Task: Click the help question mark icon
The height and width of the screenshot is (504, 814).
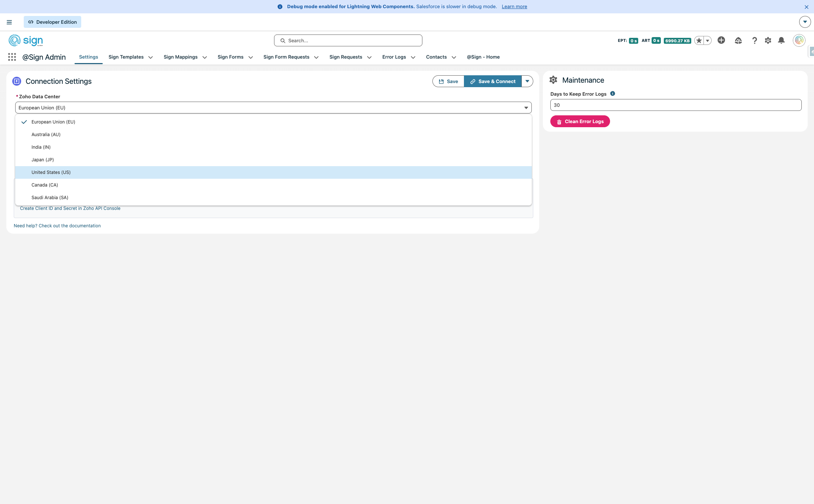Action: [x=754, y=40]
